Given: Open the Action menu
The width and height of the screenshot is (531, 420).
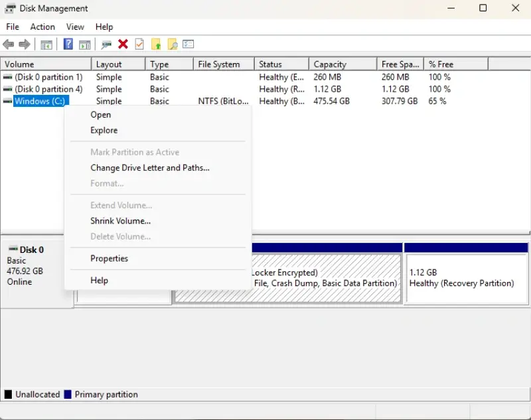Looking at the screenshot, I should coord(42,27).
